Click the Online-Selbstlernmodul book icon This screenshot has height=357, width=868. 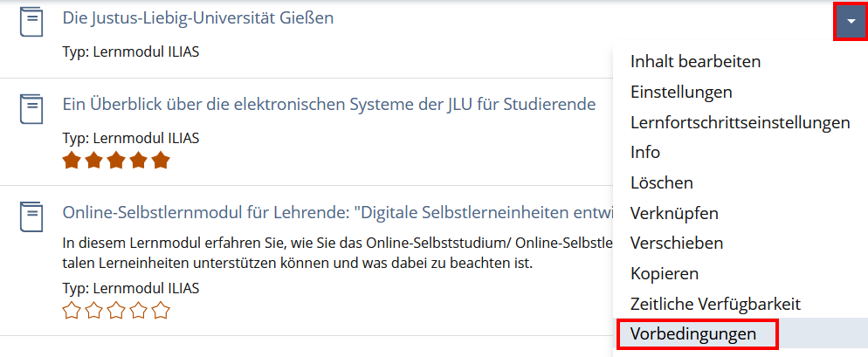(x=31, y=217)
